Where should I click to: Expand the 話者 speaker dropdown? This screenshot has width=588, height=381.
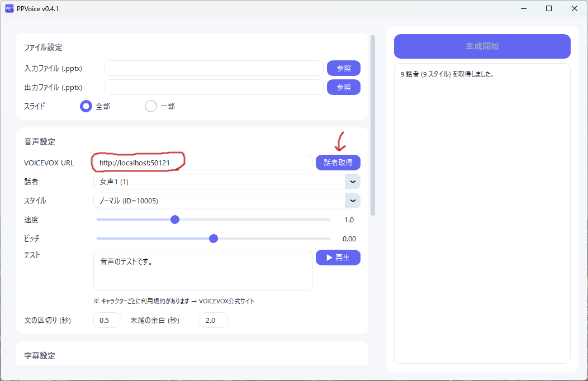tap(352, 182)
